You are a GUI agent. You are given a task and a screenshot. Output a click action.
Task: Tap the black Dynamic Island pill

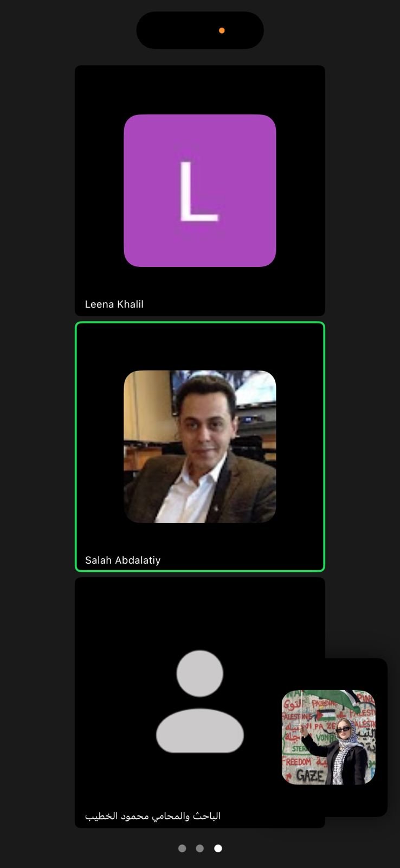coord(200,30)
